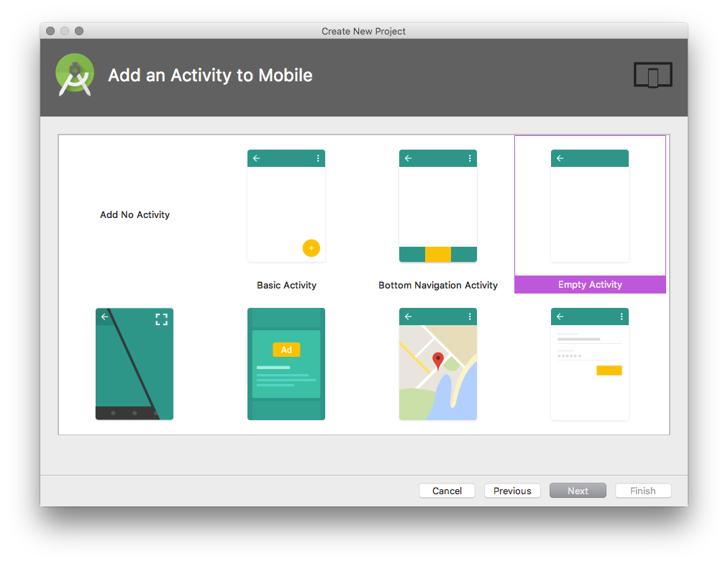The height and width of the screenshot is (564, 728).
Task: Click the Previous button
Action: pyautogui.click(x=512, y=491)
